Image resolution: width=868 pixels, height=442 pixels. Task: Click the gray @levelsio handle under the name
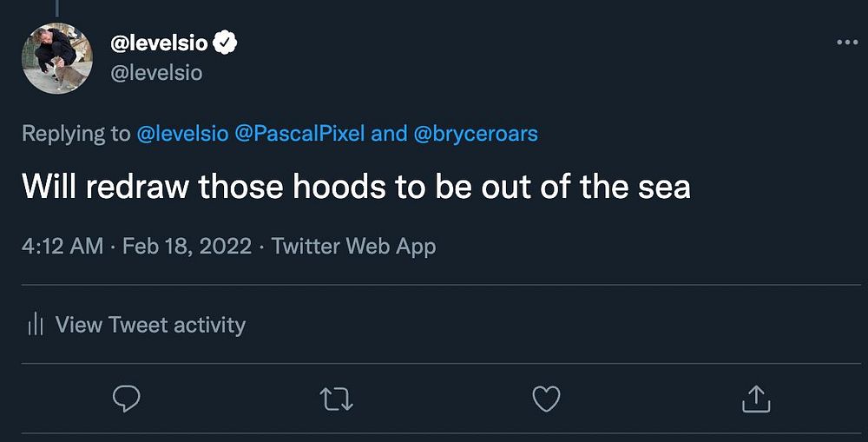pyautogui.click(x=156, y=73)
